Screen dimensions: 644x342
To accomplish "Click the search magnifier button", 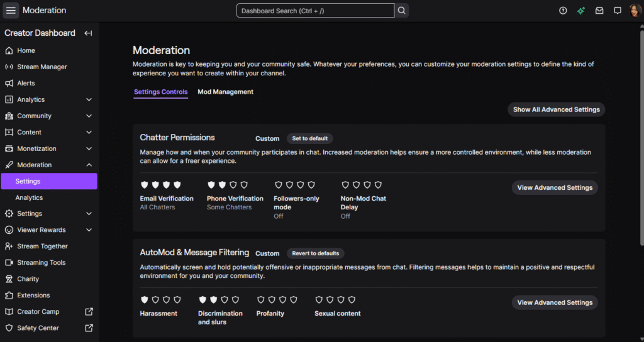I will coord(402,11).
